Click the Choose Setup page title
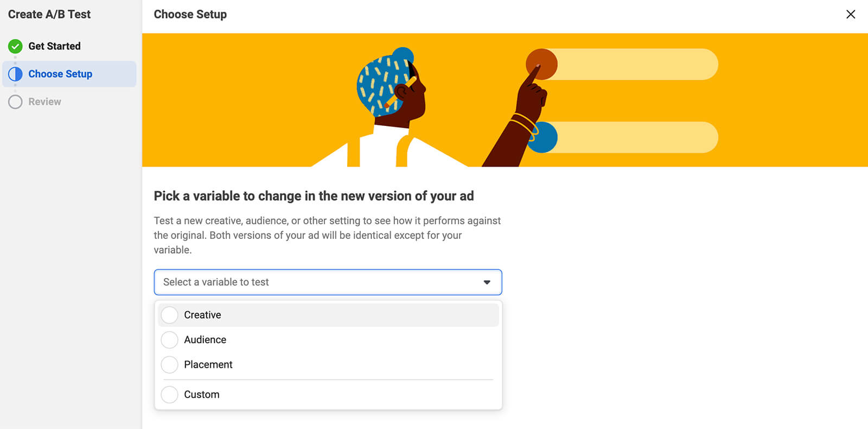Screen dimensions: 868x429 [x=190, y=14]
